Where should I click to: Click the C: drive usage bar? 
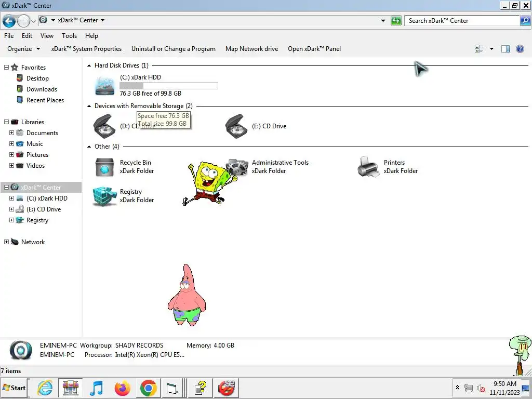point(169,86)
